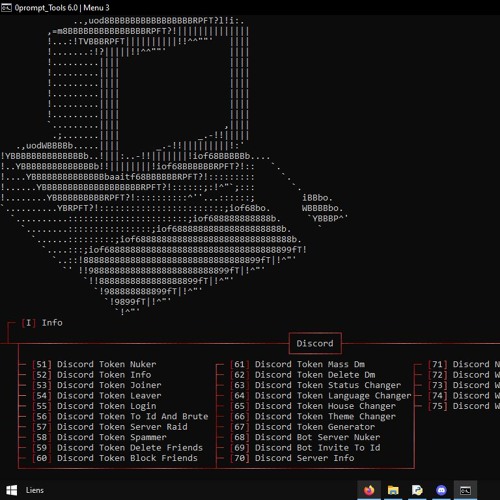Click entry 51 Discord Token Nuker
The image size is (500, 500).
pos(94,364)
